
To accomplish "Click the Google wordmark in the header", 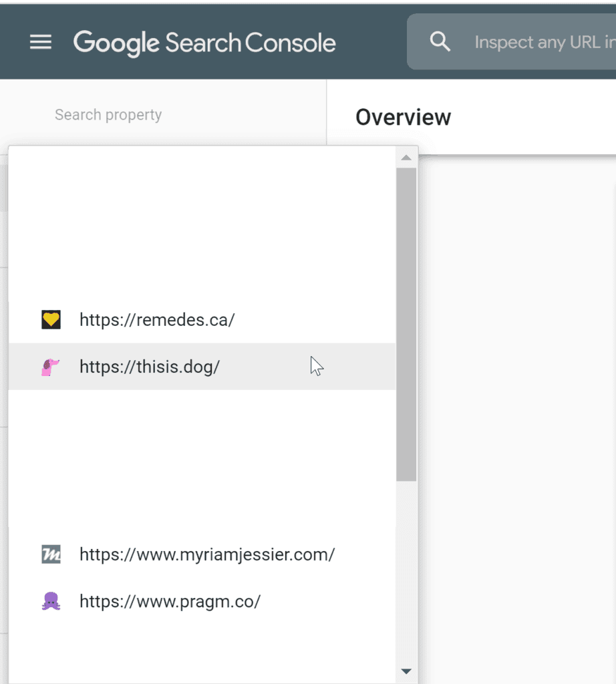I will coord(116,43).
